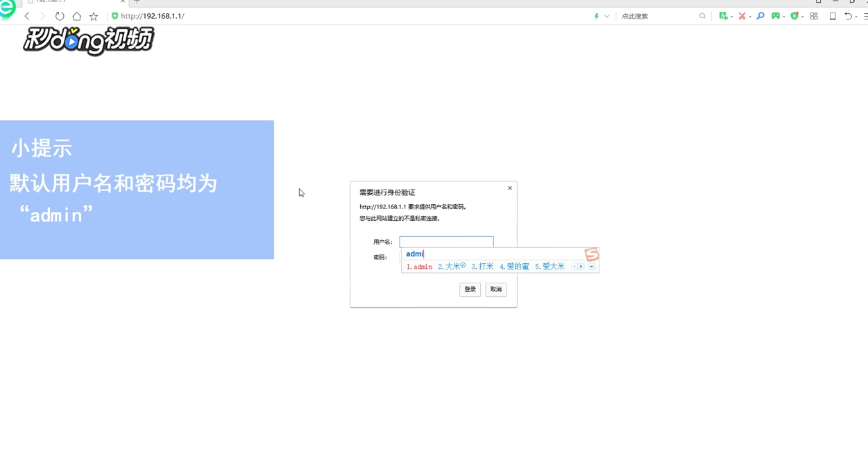
Task: Select IME candidate 2. 大米
Action: click(452, 267)
